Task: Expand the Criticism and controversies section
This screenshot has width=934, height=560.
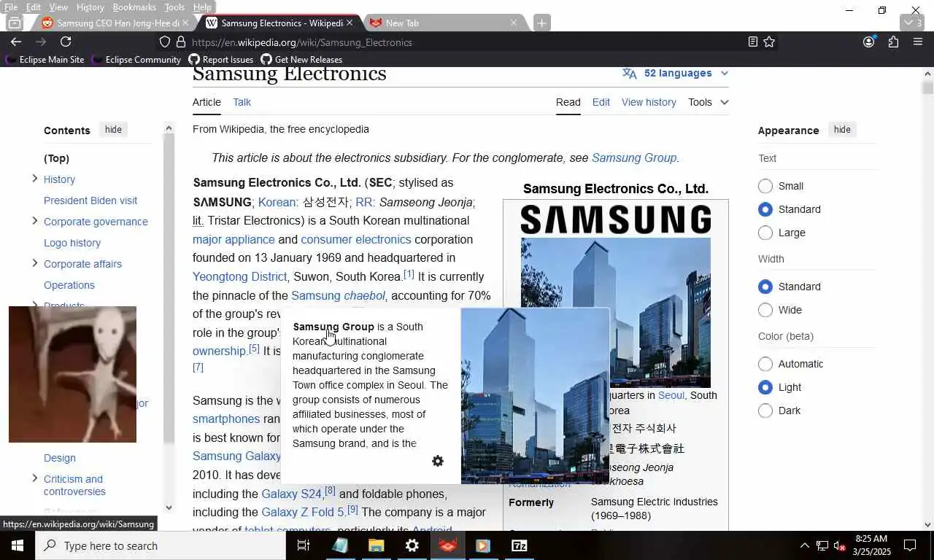Action: pyautogui.click(x=34, y=478)
